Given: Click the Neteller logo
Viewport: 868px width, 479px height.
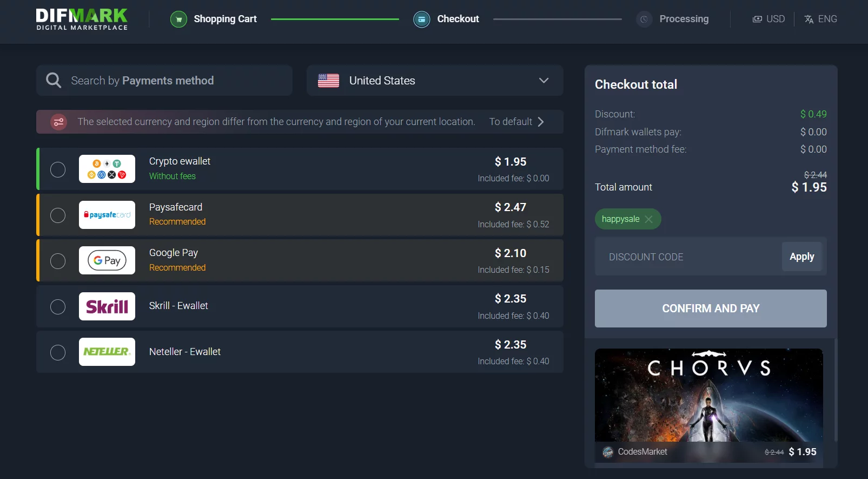Looking at the screenshot, I should point(107,352).
